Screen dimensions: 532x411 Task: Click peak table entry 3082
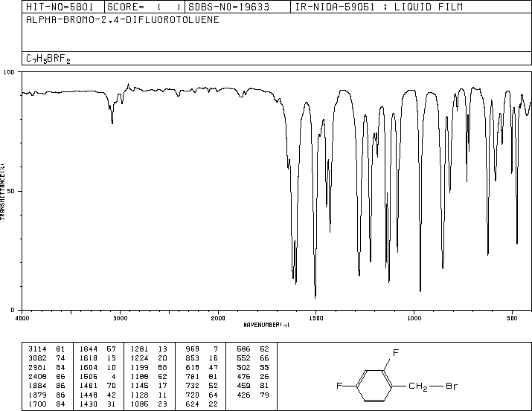click(38, 358)
